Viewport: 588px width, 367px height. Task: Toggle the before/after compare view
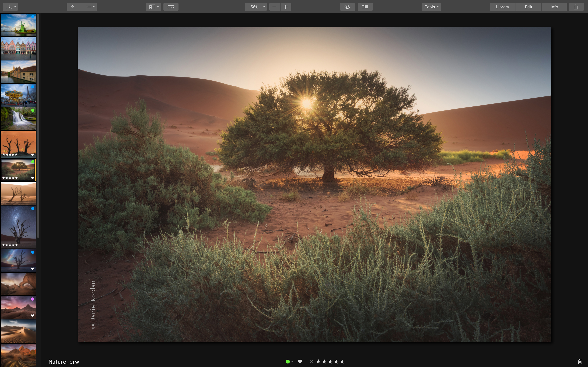pos(365,7)
